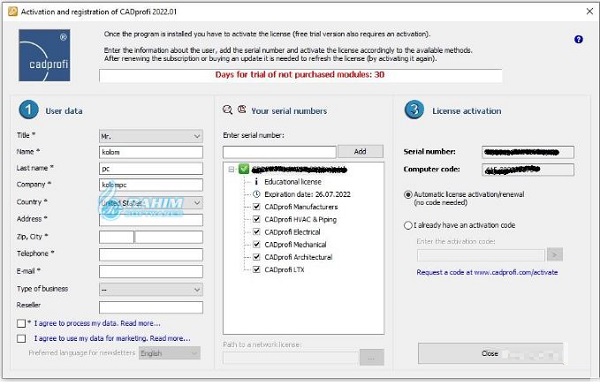Screen dimensions: 600x386
Task: Toggle the CADprofi Architectural checkbox
Action: pos(257,257)
